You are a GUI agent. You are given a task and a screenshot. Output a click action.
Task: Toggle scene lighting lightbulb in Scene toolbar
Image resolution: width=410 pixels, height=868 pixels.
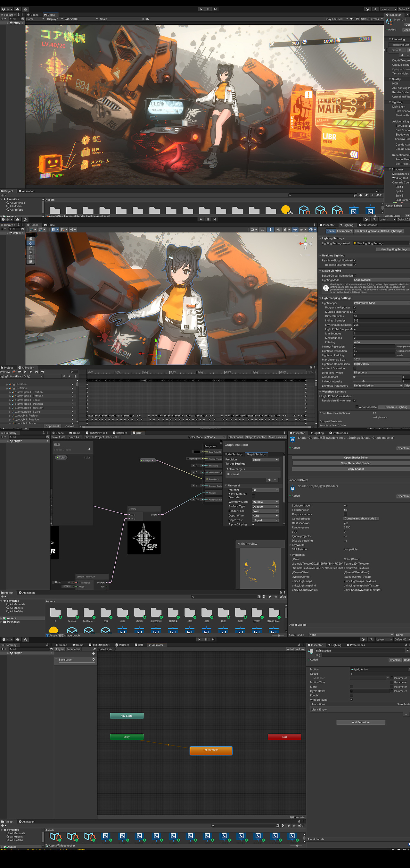point(270,230)
